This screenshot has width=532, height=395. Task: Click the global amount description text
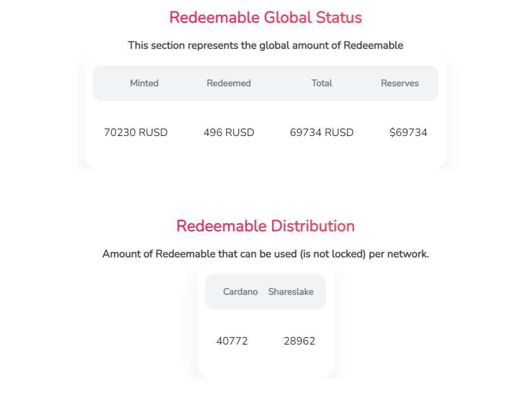click(265, 45)
